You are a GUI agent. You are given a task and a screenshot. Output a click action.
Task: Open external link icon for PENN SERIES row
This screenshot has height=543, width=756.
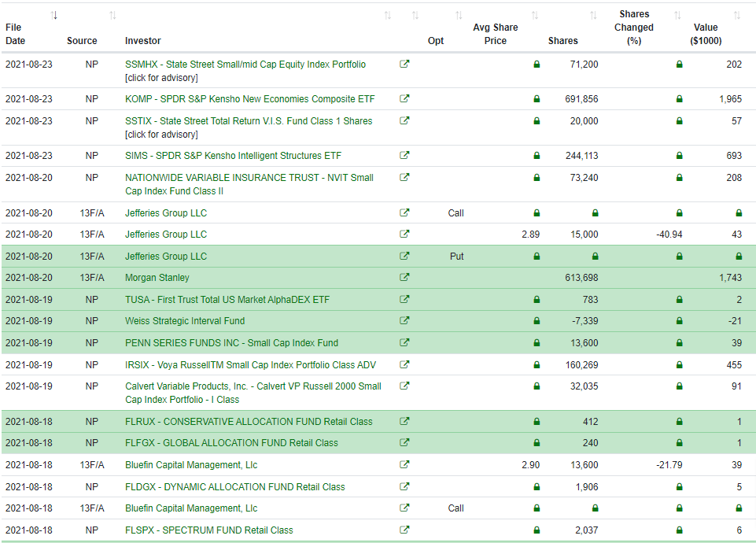tap(404, 342)
